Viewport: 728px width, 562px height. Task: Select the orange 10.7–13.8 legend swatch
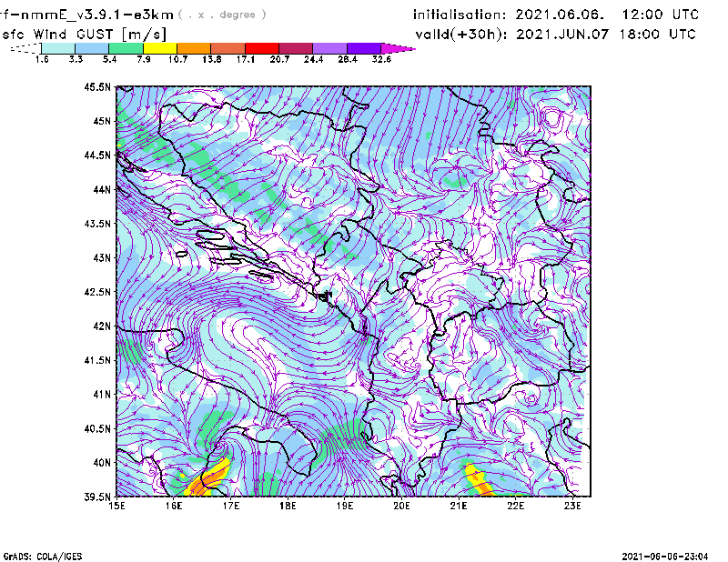pos(194,48)
